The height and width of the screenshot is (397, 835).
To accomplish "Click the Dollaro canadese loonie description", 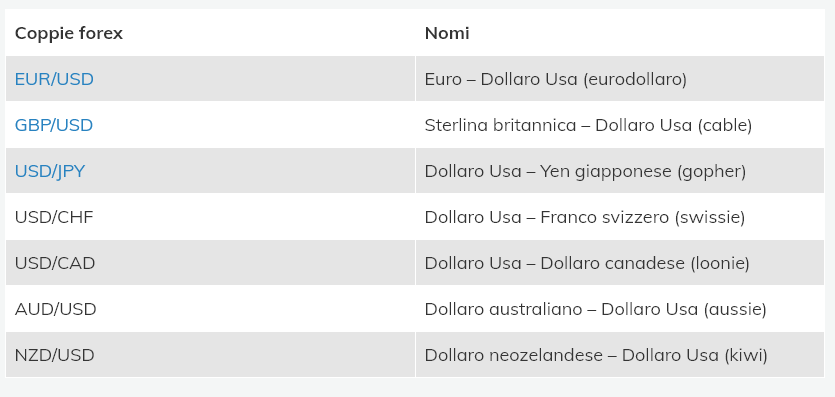I will click(587, 263).
